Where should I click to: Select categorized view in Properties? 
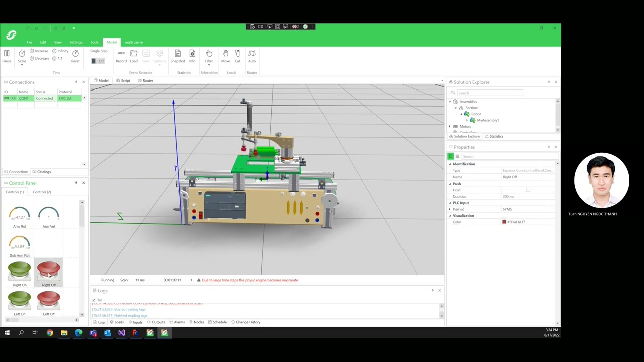coord(451,156)
